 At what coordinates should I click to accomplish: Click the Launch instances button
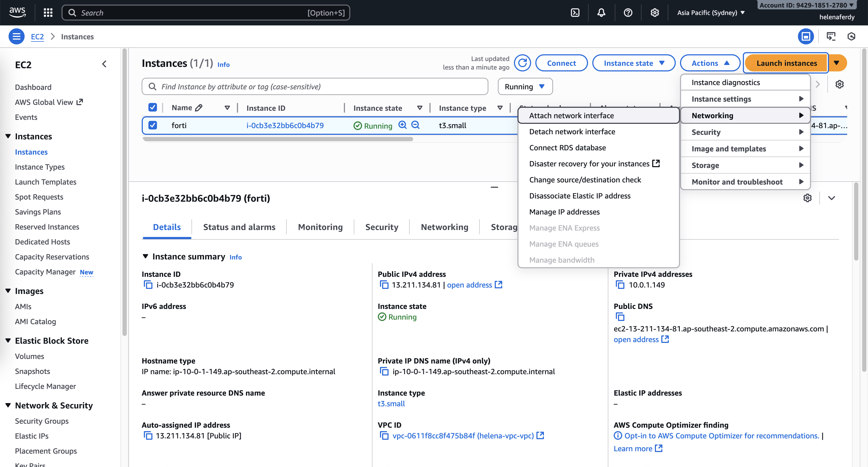[x=786, y=63]
